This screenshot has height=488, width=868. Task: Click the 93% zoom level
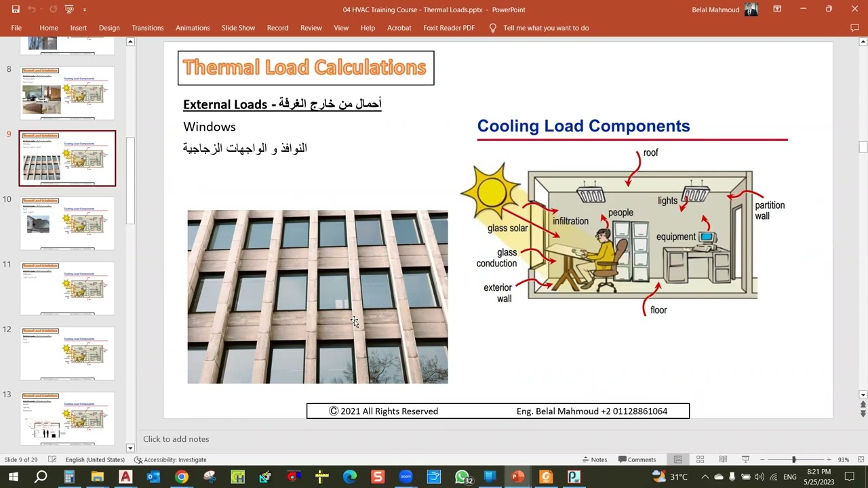pyautogui.click(x=843, y=460)
